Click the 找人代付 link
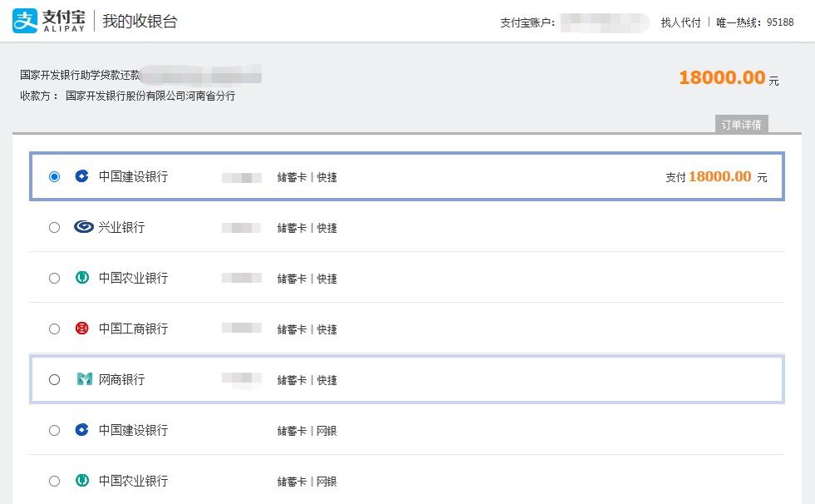The width and height of the screenshot is (815, 504). pos(680,22)
